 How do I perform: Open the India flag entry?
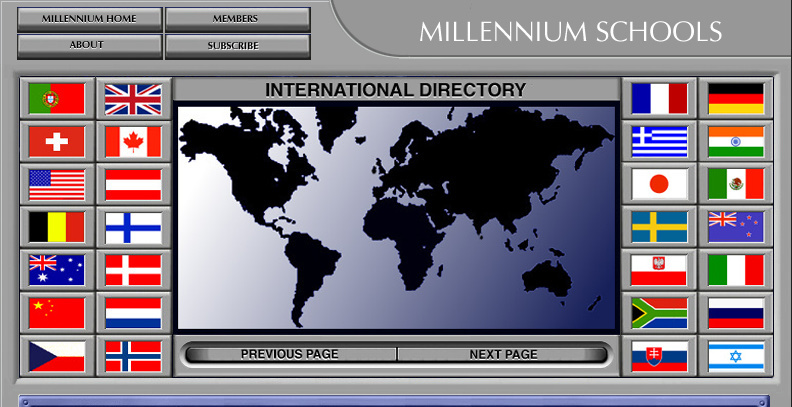[736, 141]
